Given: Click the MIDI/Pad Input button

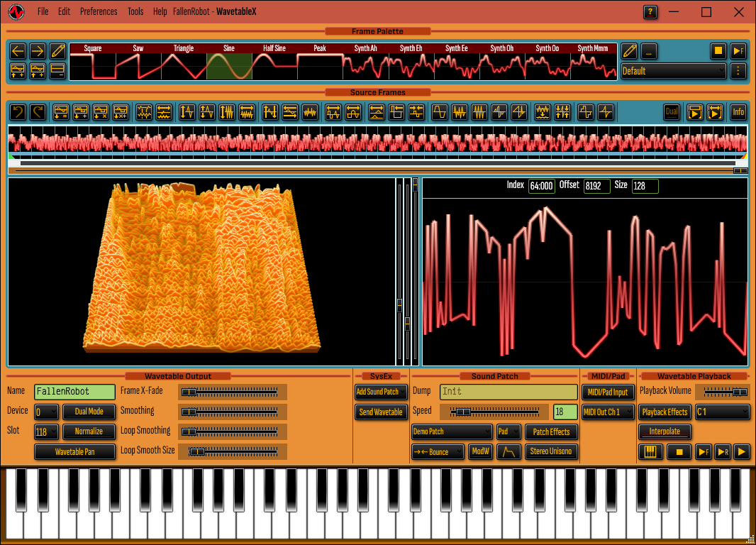Looking at the screenshot, I should point(608,392).
